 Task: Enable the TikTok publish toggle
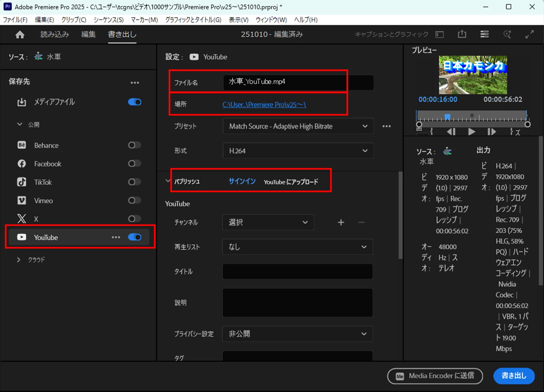click(x=135, y=182)
